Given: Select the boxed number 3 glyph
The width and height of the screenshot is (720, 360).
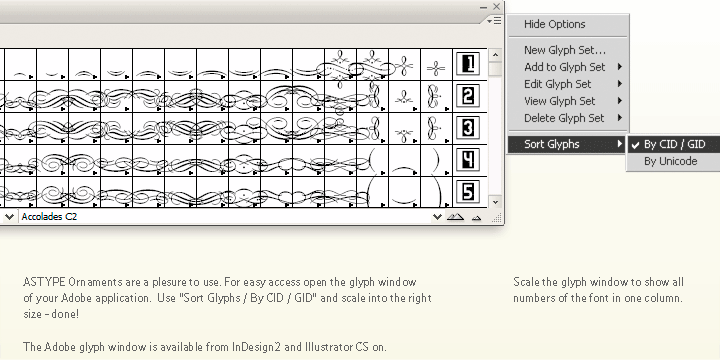Looking at the screenshot, I should click(468, 128).
